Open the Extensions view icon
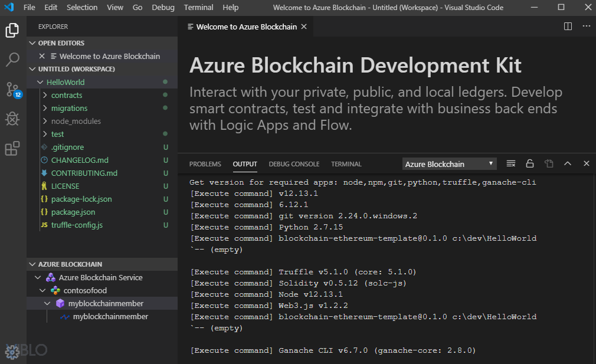 [x=12, y=149]
